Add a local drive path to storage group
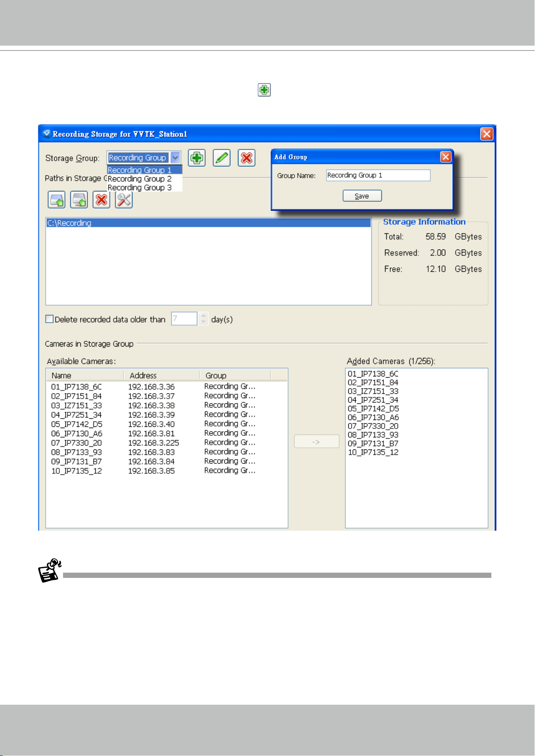 click(x=57, y=200)
